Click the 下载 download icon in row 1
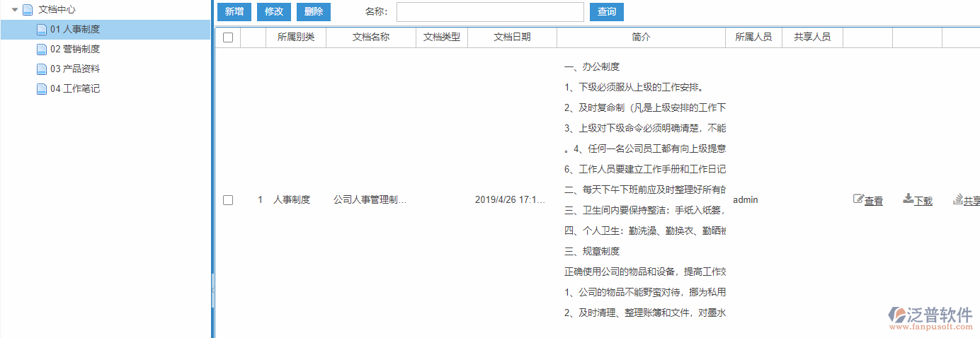The height and width of the screenshot is (338, 980). [908, 199]
